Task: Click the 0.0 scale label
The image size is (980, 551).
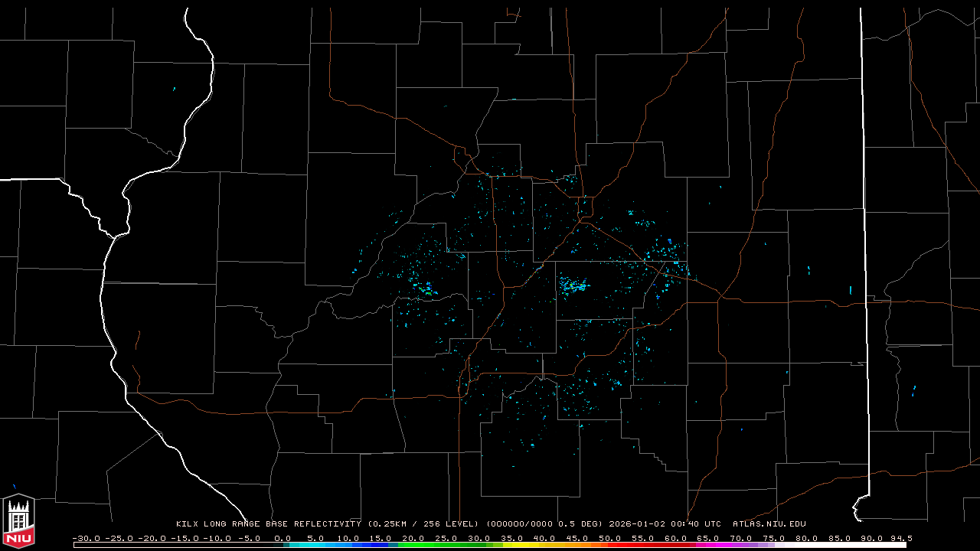Action: pyautogui.click(x=283, y=538)
